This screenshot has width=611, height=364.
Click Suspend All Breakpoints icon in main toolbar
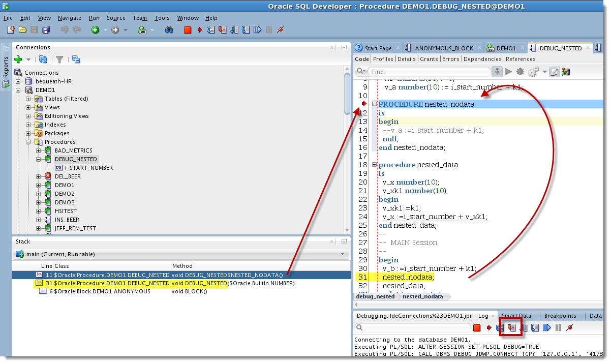point(280,30)
